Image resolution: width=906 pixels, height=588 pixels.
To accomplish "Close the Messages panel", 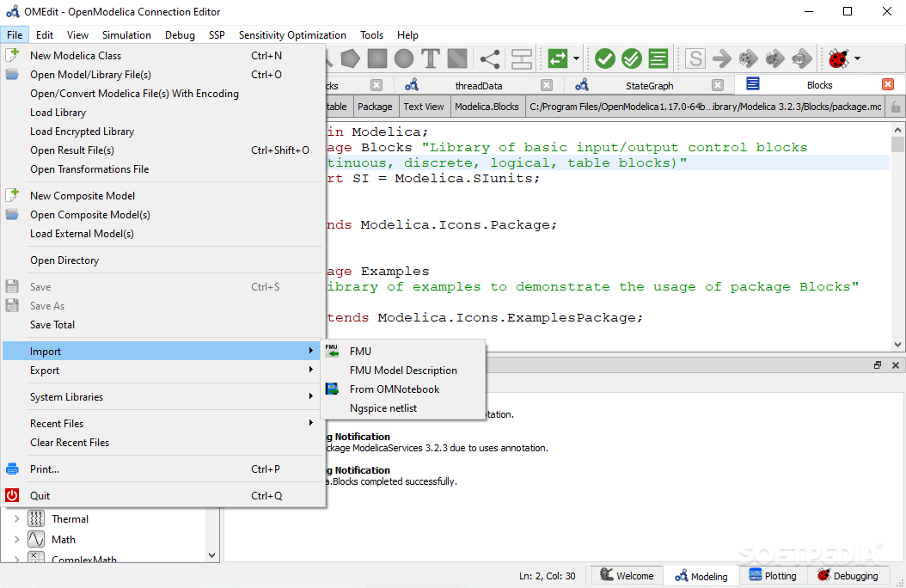I will [x=896, y=365].
